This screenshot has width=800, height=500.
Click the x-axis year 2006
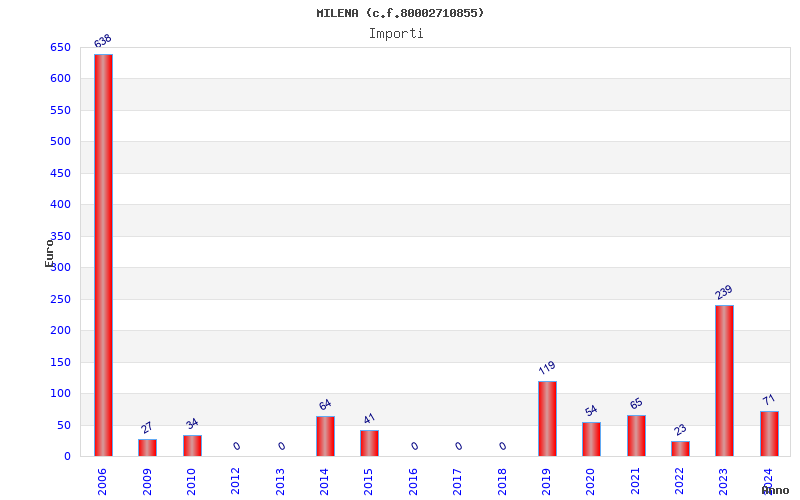pos(103,482)
